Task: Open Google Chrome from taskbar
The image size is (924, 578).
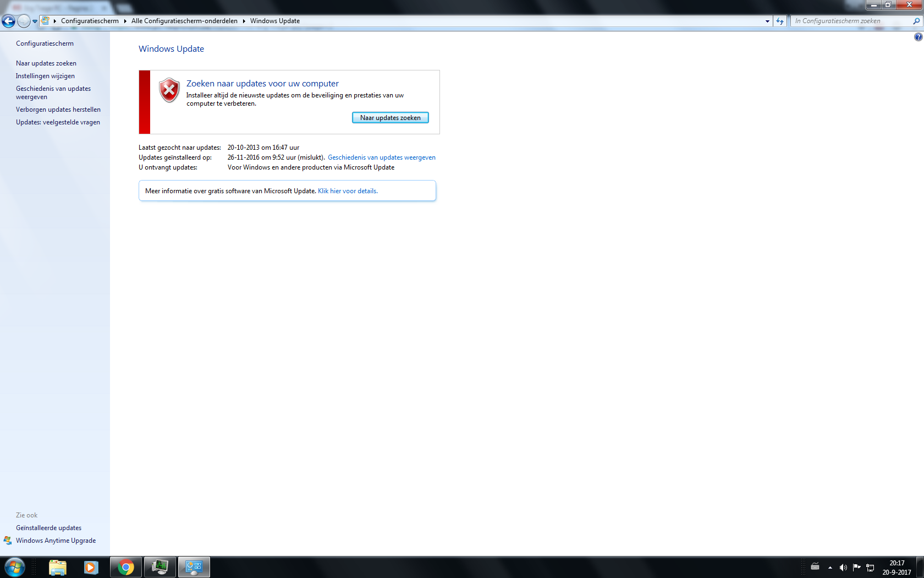Action: [x=126, y=567]
